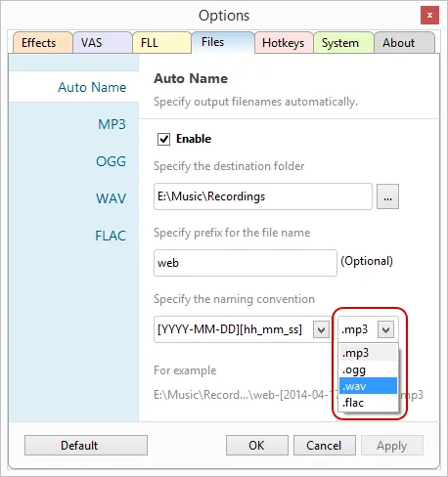The width and height of the screenshot is (448, 477).
Task: Confirm with the OK button
Action: (257, 446)
